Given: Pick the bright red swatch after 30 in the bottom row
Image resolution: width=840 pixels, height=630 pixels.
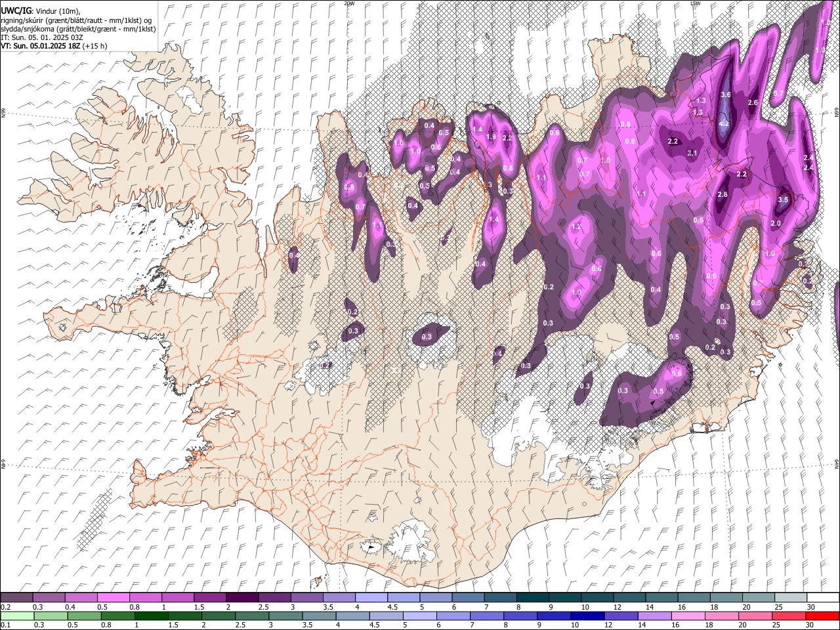Looking at the screenshot, I should point(824,616).
